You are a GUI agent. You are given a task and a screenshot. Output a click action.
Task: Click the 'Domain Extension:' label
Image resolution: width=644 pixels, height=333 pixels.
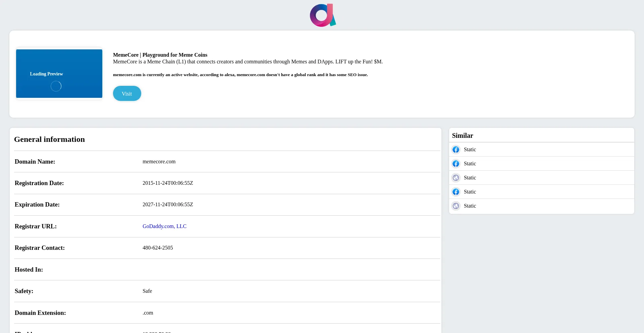point(40,313)
